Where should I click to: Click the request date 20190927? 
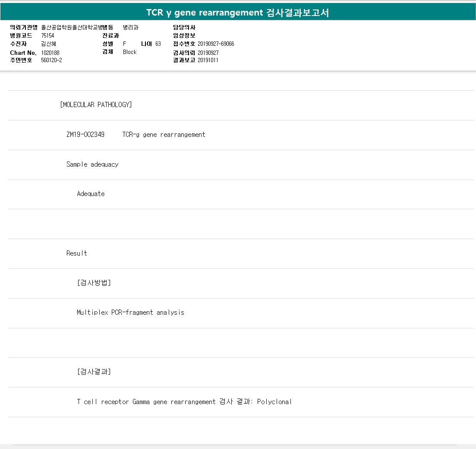pos(208,53)
